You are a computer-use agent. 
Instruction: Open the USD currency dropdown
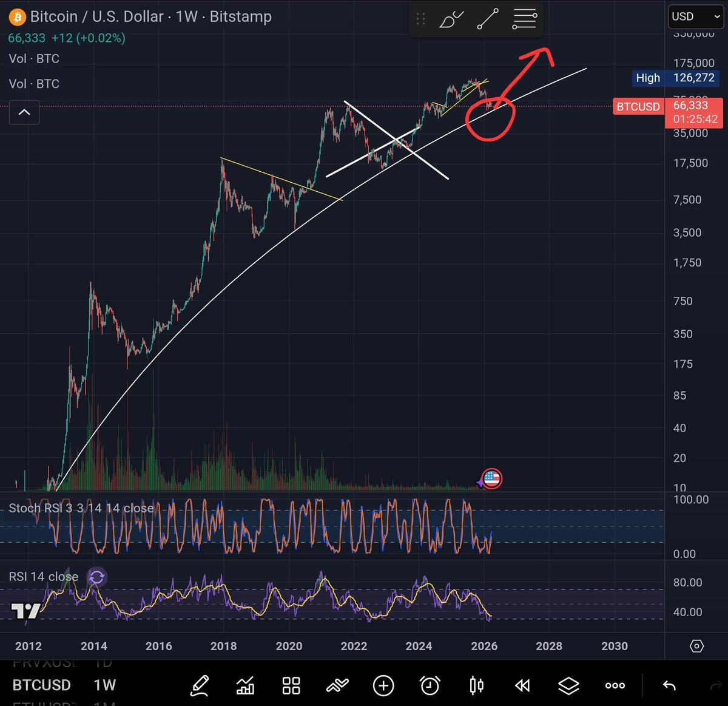pyautogui.click(x=695, y=17)
